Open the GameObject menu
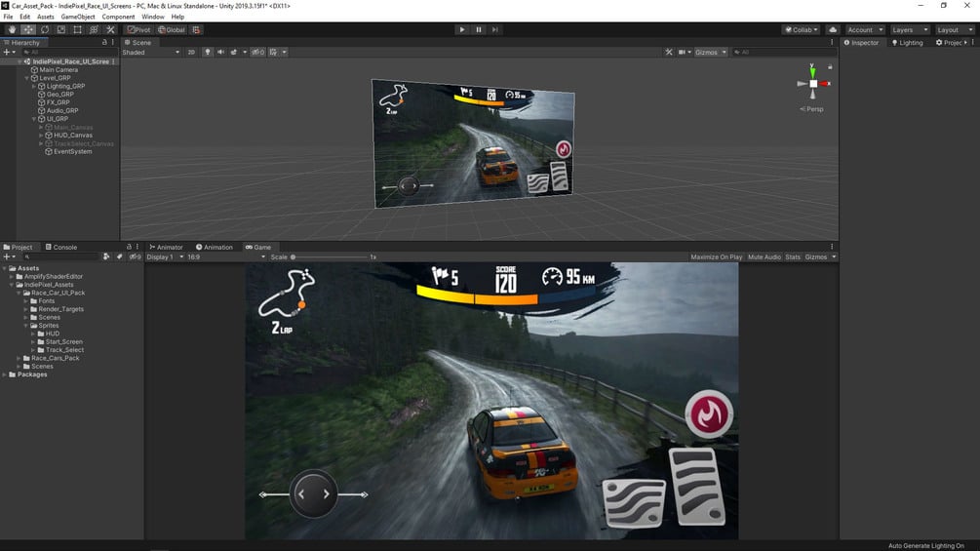Screen dimensions: 980x551 click(78, 17)
